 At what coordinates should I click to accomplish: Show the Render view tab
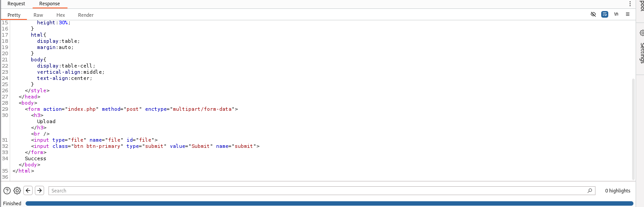86,15
